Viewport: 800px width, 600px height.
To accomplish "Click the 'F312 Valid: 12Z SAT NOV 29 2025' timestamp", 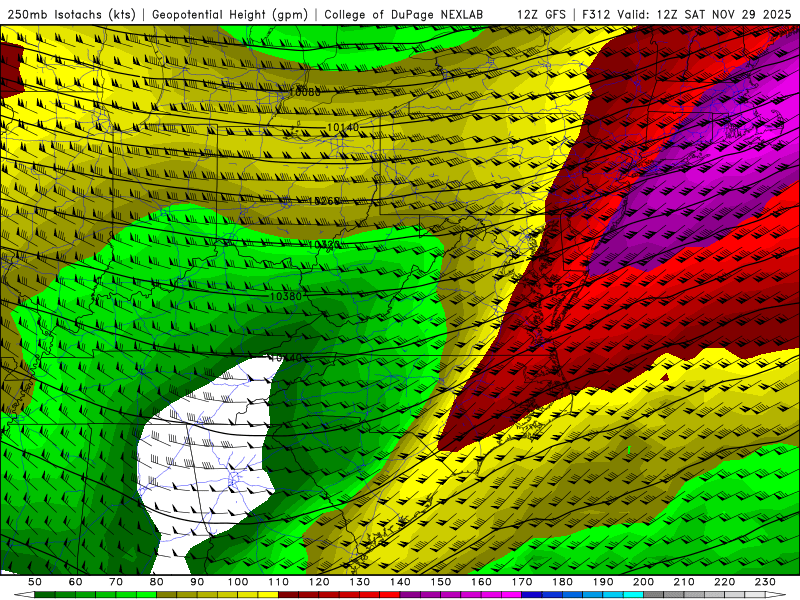I will pyautogui.click(x=687, y=14).
